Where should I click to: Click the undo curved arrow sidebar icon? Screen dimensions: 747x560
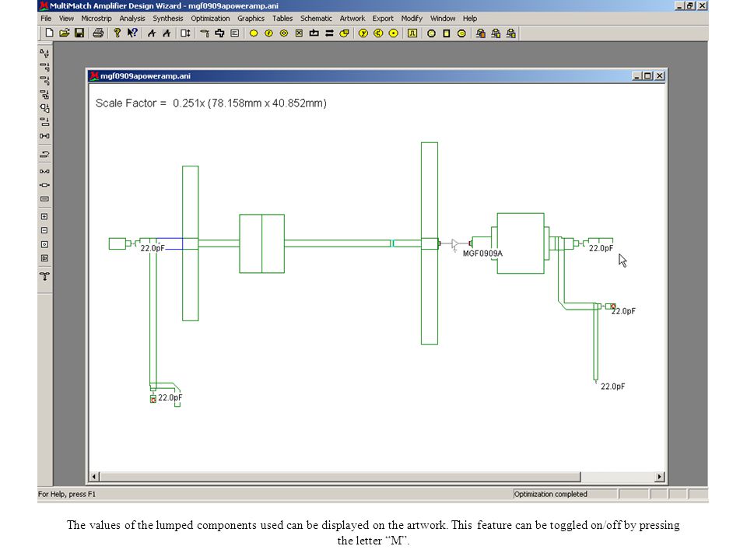point(44,154)
